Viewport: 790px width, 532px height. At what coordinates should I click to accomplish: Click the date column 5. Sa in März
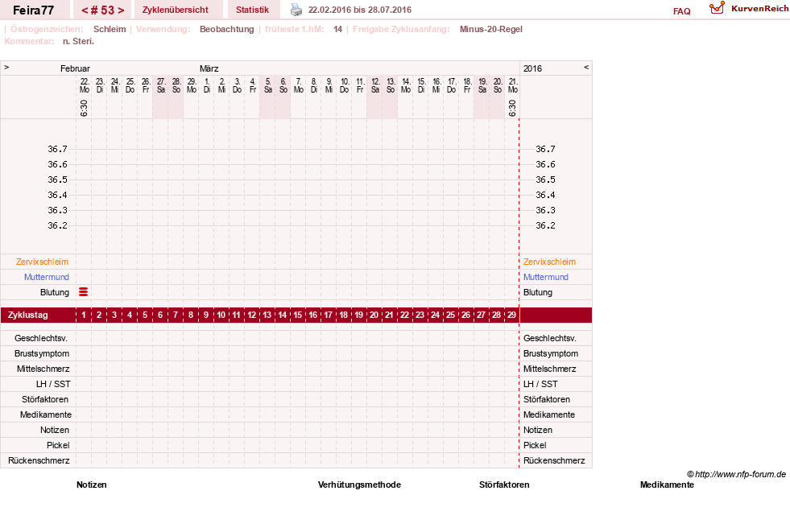tap(268, 85)
